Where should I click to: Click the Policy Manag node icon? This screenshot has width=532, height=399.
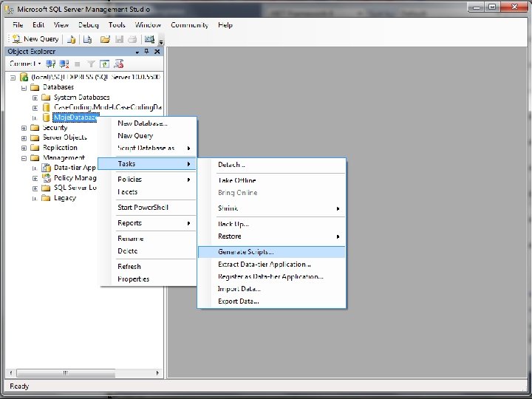coord(46,178)
